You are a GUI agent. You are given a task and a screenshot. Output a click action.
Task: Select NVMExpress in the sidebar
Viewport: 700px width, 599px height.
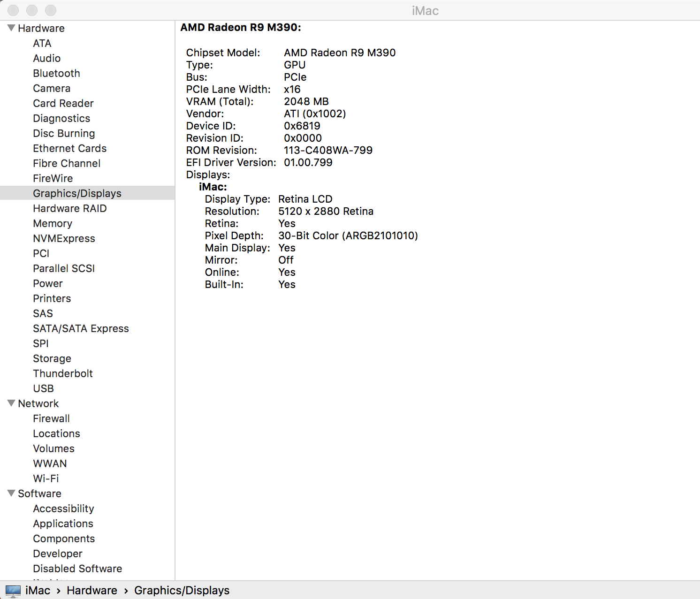64,238
